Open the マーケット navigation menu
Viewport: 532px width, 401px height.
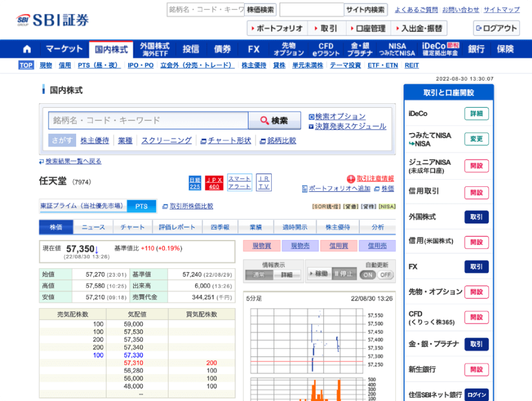[64, 49]
